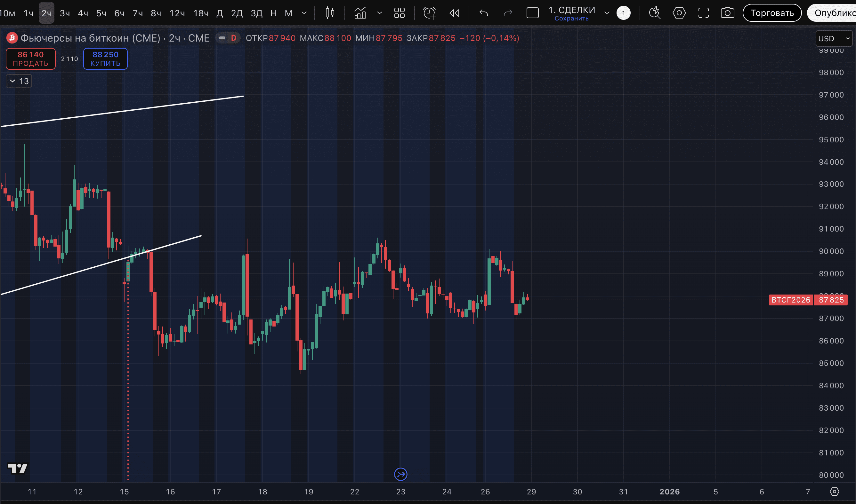The height and width of the screenshot is (504, 856).
Task: Switch to the 4ч timeframe
Action: [x=83, y=13]
